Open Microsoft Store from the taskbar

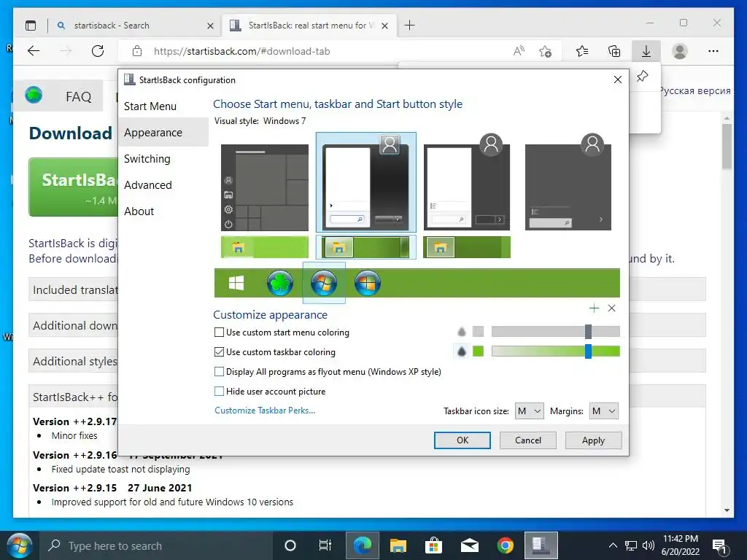[433, 545]
